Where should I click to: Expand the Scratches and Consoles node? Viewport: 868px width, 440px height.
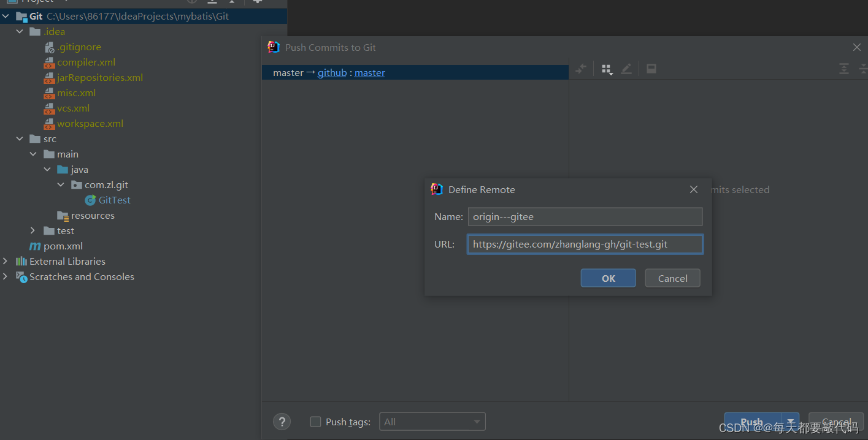(6, 277)
